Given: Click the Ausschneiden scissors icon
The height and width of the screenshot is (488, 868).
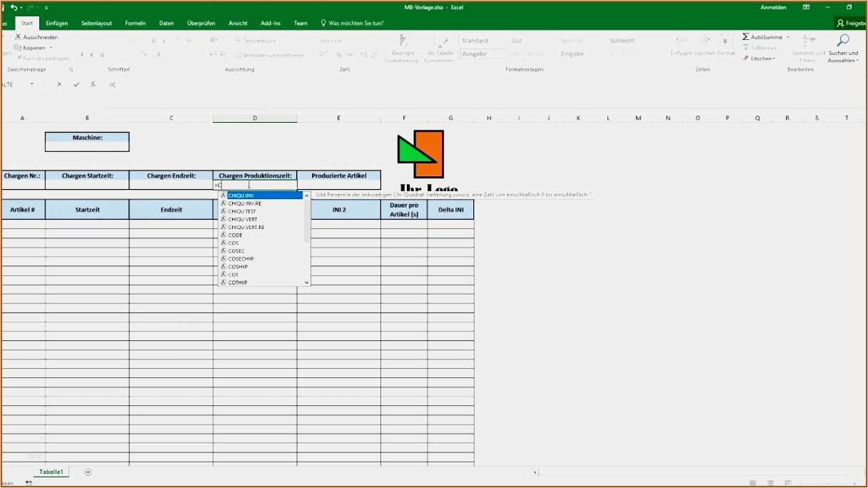Looking at the screenshot, I should click(19, 37).
